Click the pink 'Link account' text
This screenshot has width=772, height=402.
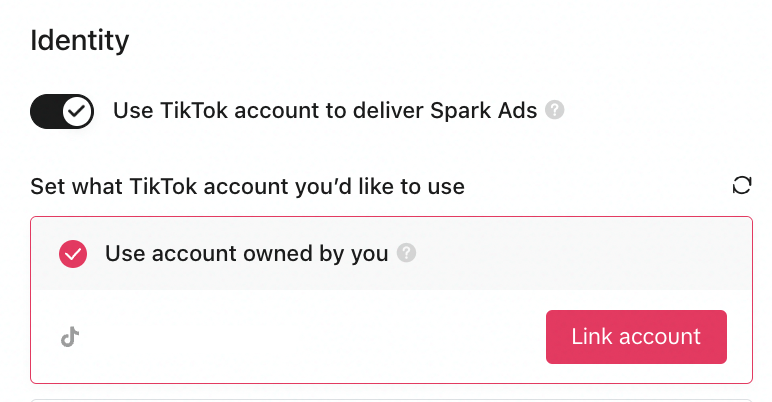pyautogui.click(x=636, y=337)
